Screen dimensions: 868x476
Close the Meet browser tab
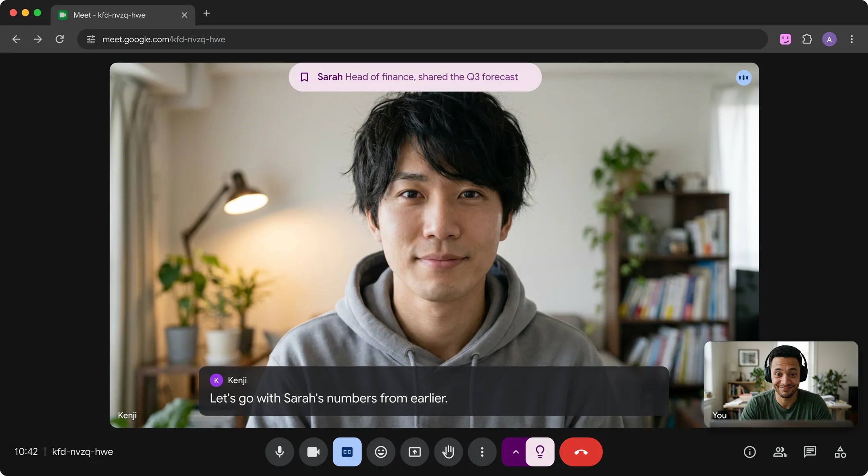(184, 15)
